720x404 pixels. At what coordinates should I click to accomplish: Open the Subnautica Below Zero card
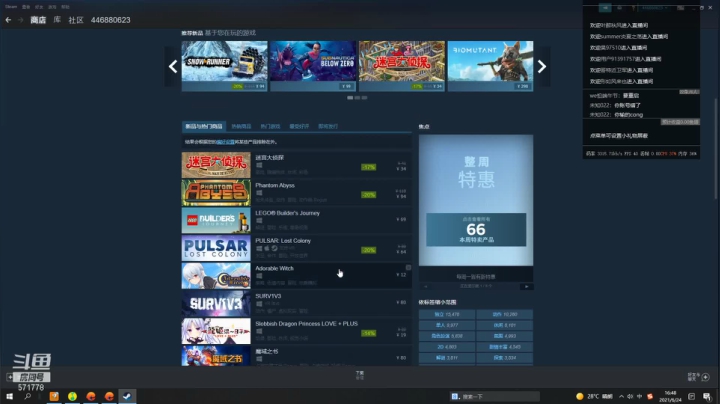pos(313,66)
